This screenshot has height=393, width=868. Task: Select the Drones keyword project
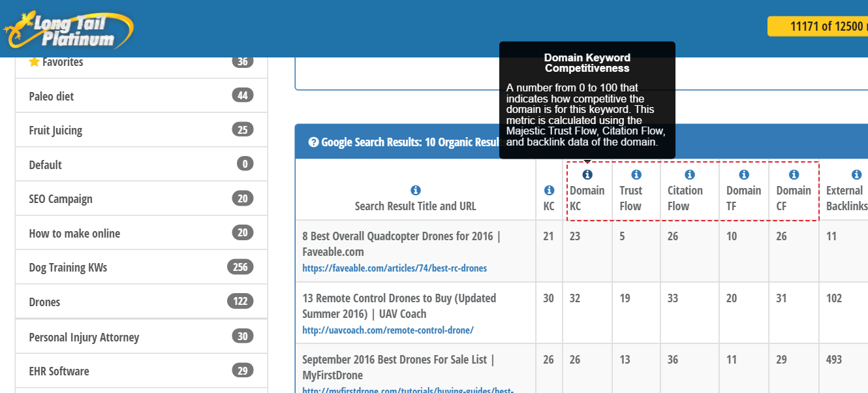pyautogui.click(x=45, y=302)
